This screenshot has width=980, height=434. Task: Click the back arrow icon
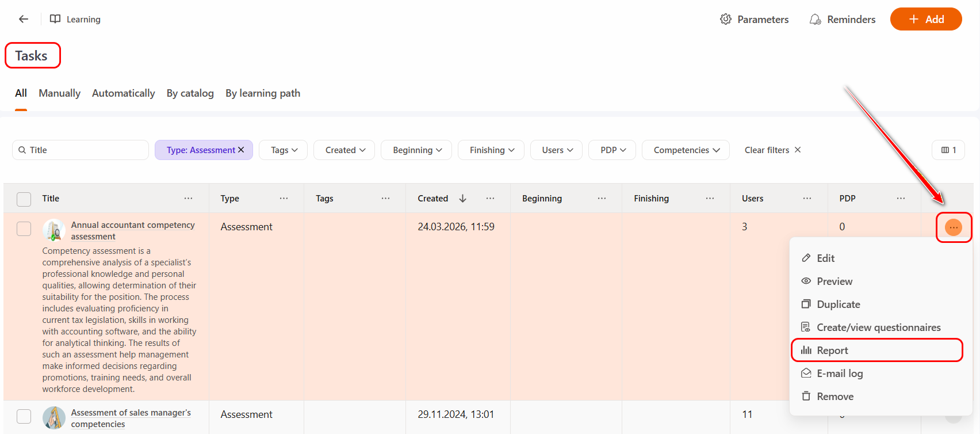click(x=24, y=19)
